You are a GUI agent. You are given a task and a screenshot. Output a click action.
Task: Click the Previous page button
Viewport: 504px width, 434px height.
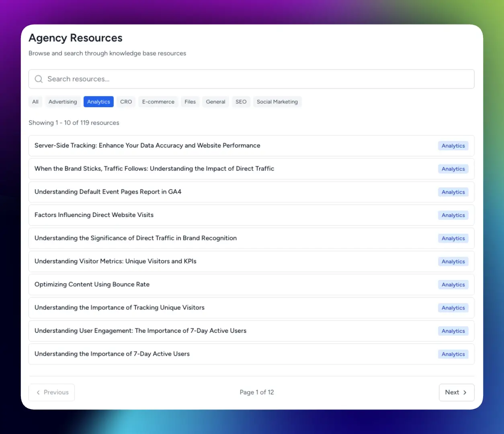coord(51,392)
